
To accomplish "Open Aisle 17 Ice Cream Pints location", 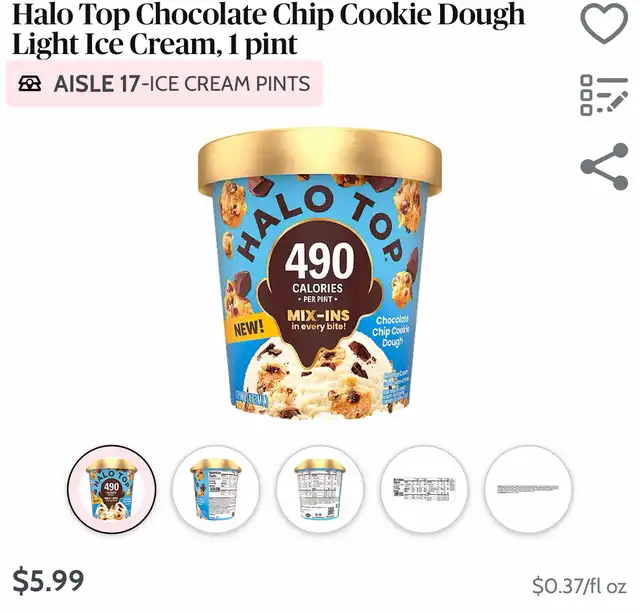I will 164,84.
